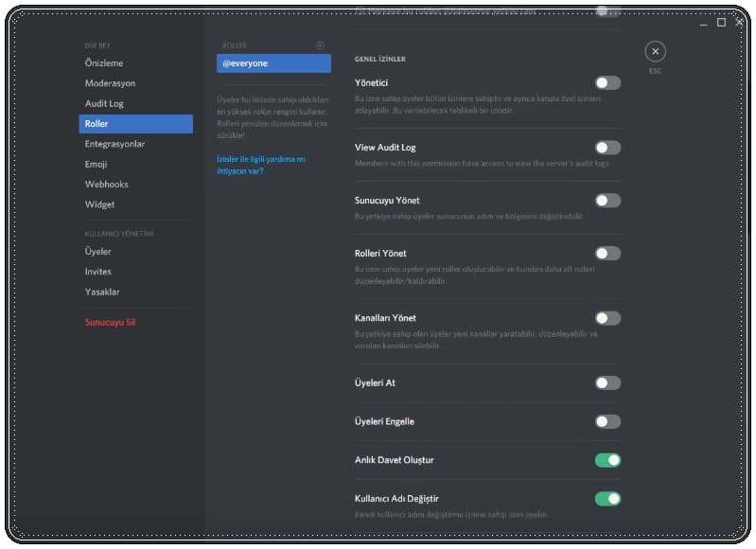The height and width of the screenshot is (549, 756).
Task: Enable the Üyeleri At toggle
Action: coord(607,382)
